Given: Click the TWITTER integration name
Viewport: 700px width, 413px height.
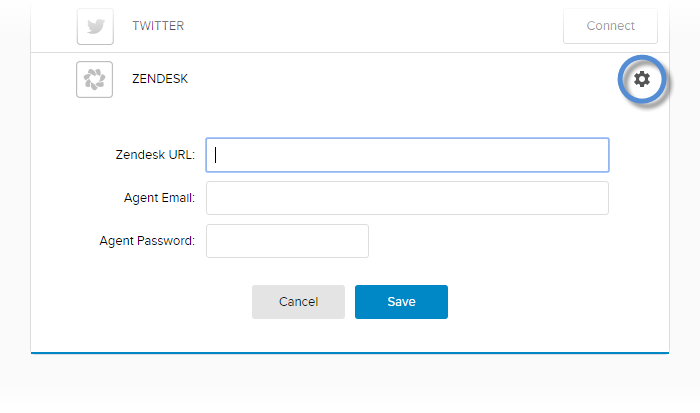Looking at the screenshot, I should 158,26.
